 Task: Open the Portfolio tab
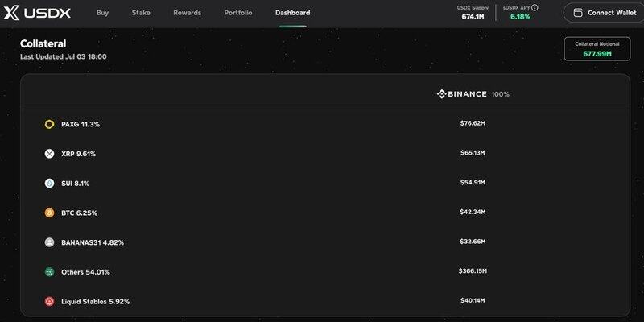click(x=237, y=13)
